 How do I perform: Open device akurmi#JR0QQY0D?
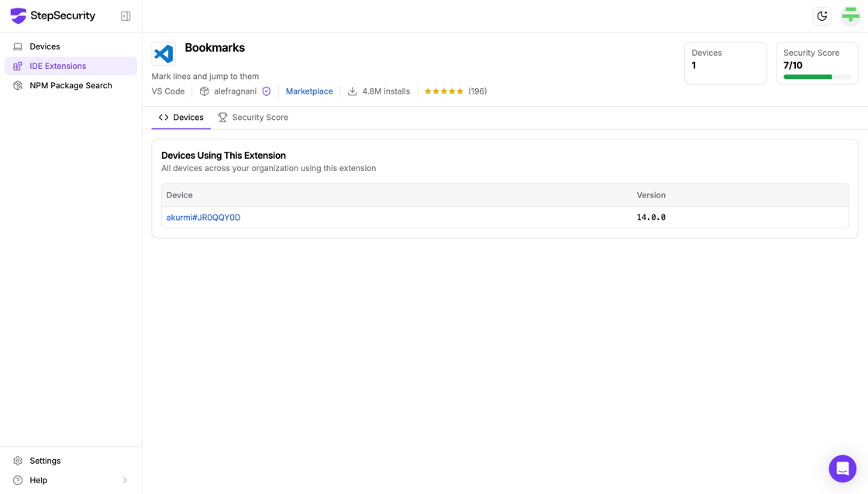[203, 218]
